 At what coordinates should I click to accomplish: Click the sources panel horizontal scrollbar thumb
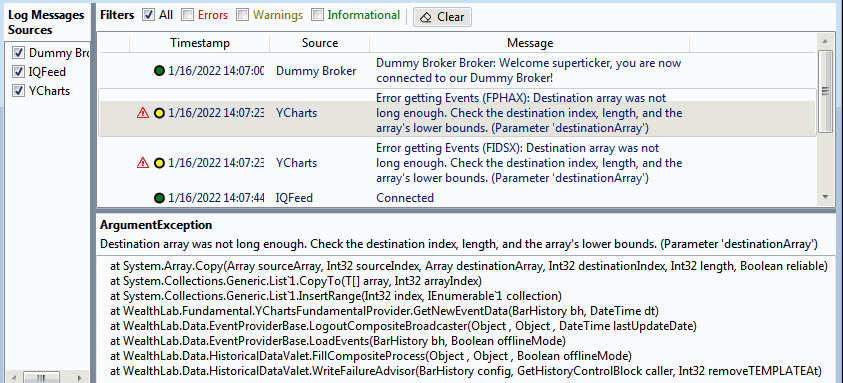(x=41, y=378)
